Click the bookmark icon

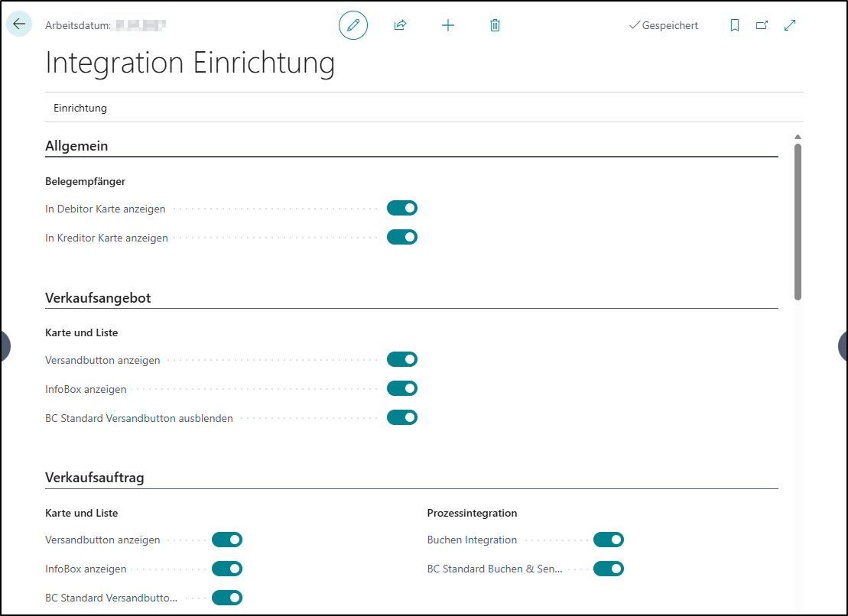click(734, 25)
